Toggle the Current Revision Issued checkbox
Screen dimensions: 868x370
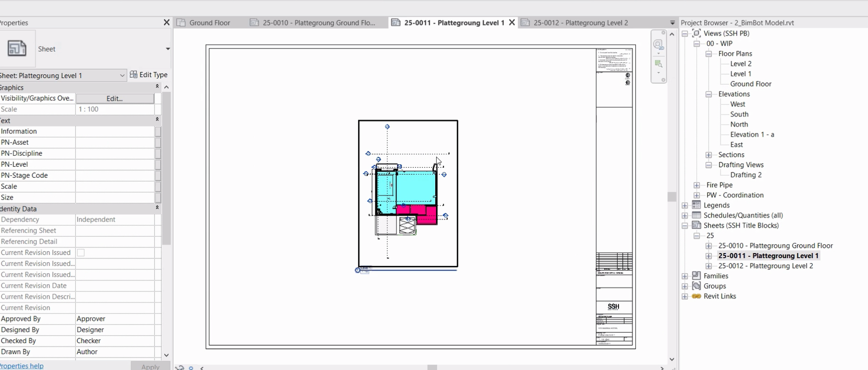point(81,253)
